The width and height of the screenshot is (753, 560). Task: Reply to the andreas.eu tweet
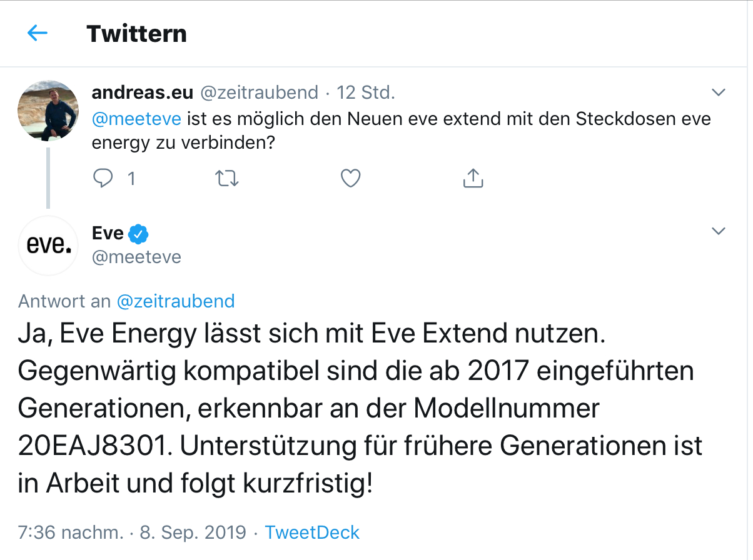click(x=103, y=179)
